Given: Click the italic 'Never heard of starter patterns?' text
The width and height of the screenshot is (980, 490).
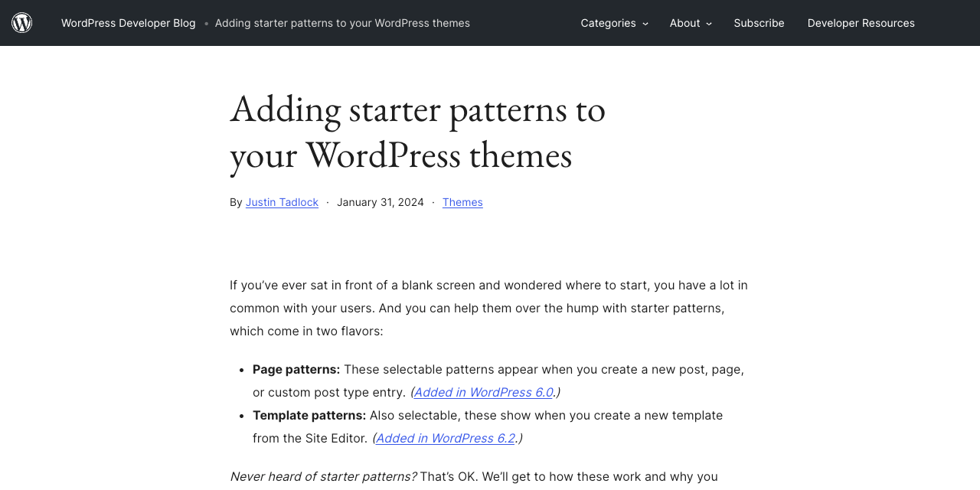Looking at the screenshot, I should 323,476.
